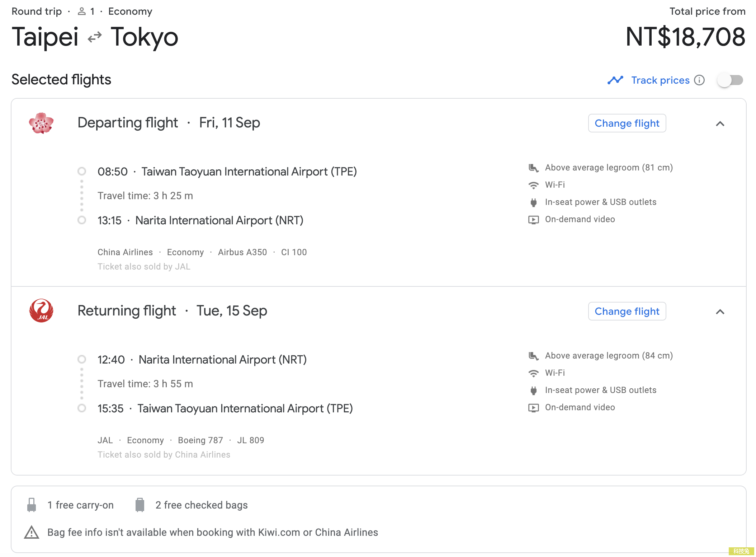756x557 pixels.
Task: Click 'Above average legroom (81 cm)' text
Action: pos(609,168)
